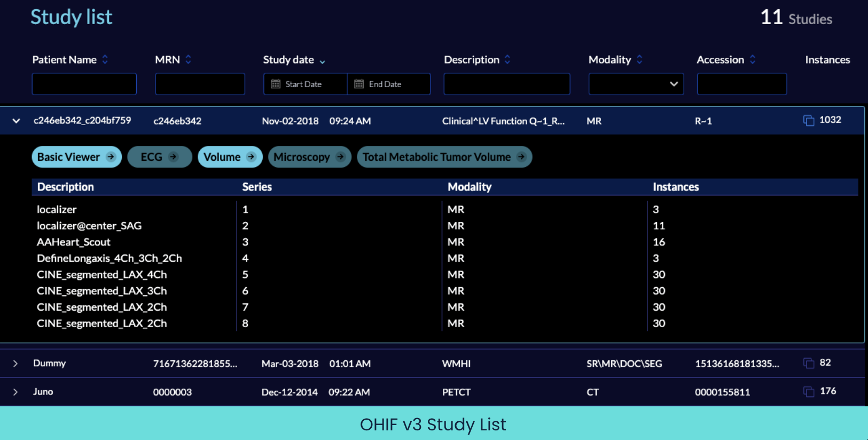Sort by Study date arrow icon
This screenshot has width=868, height=440.
(x=322, y=61)
